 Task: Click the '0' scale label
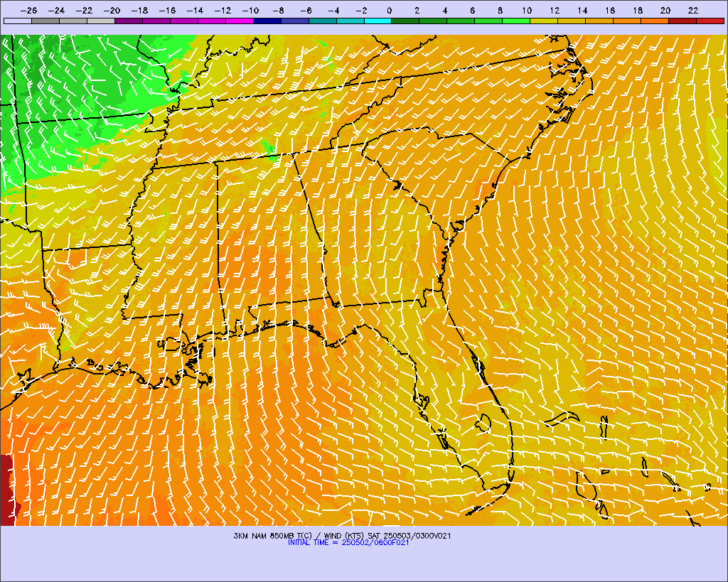tap(389, 10)
